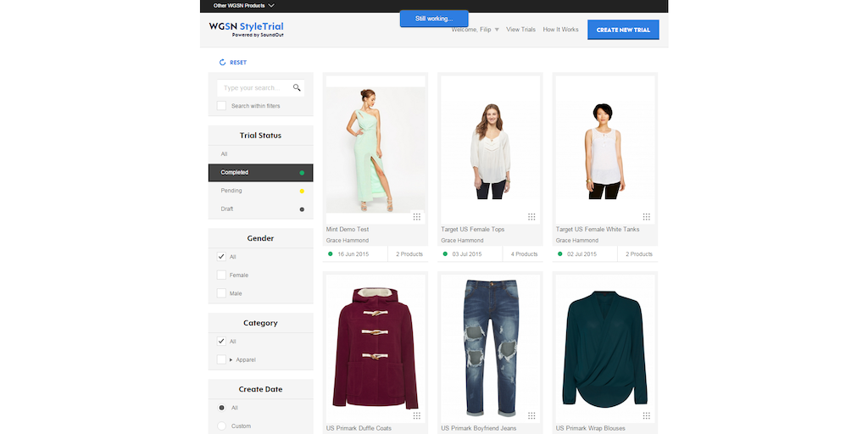Viewport: 868px width, 434px height.
Task: Click the Target US Female Tops title
Action: (473, 229)
